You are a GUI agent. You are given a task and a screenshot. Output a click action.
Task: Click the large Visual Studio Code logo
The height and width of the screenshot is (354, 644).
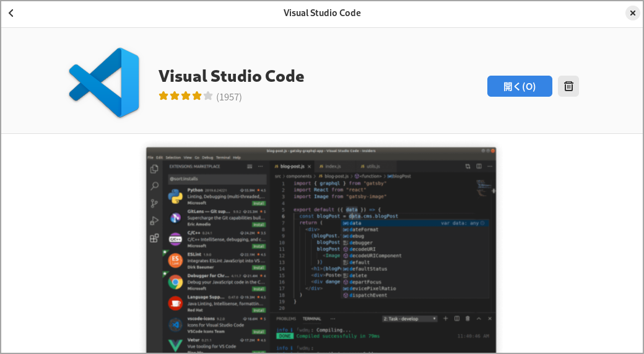104,82
